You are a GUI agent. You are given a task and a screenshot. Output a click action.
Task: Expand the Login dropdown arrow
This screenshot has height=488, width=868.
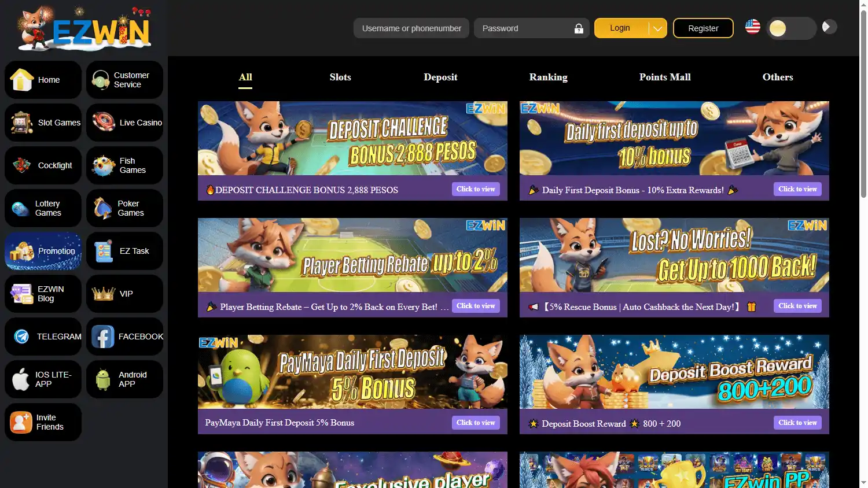point(657,28)
